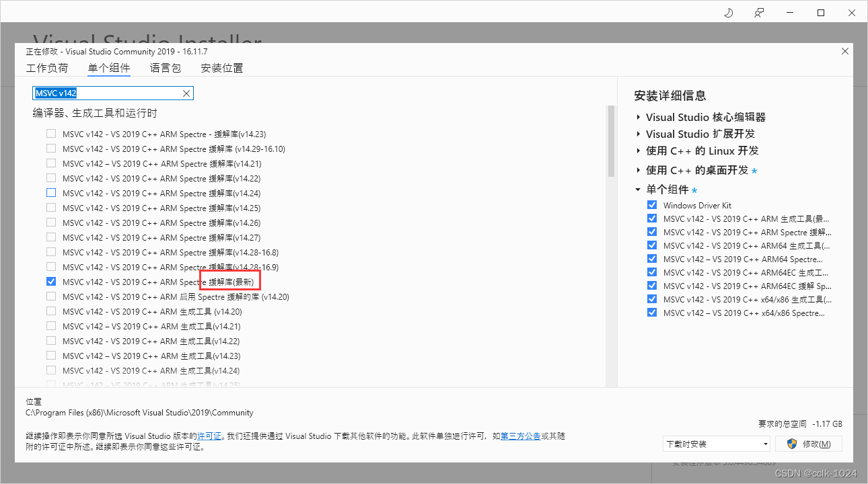Go to the 安装位置 tab
Viewport: 868px width, 484px height.
coord(222,68)
